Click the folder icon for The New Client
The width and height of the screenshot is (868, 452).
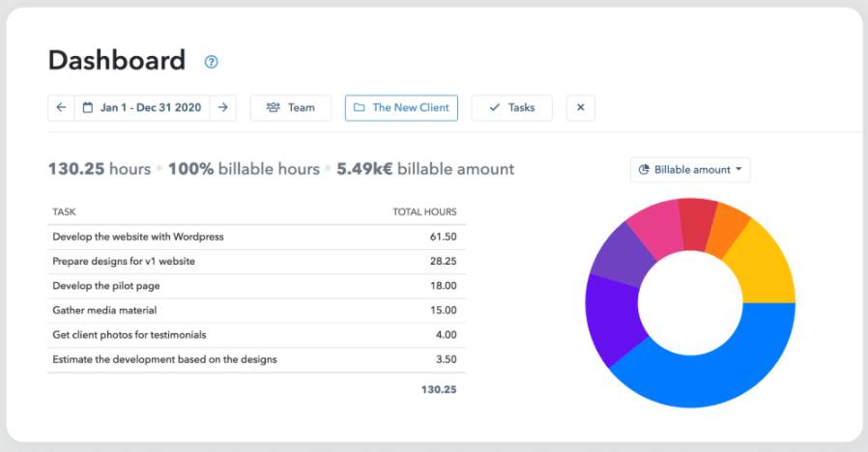click(x=359, y=107)
